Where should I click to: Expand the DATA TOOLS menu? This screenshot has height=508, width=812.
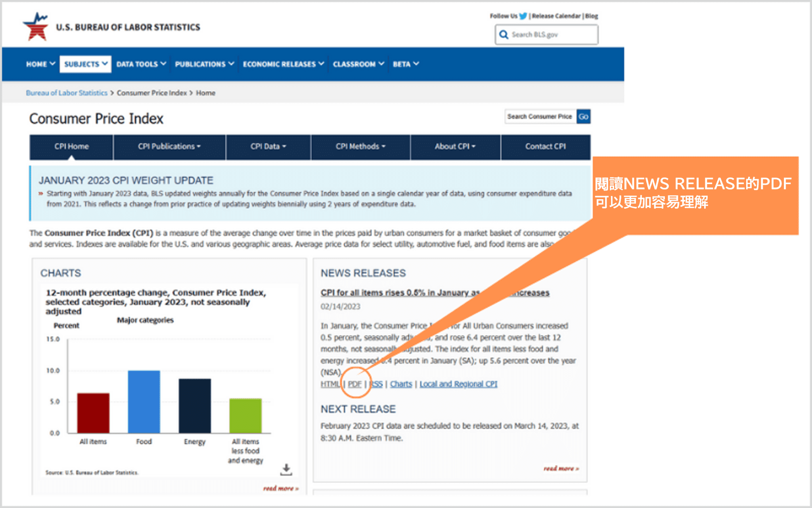point(141,64)
